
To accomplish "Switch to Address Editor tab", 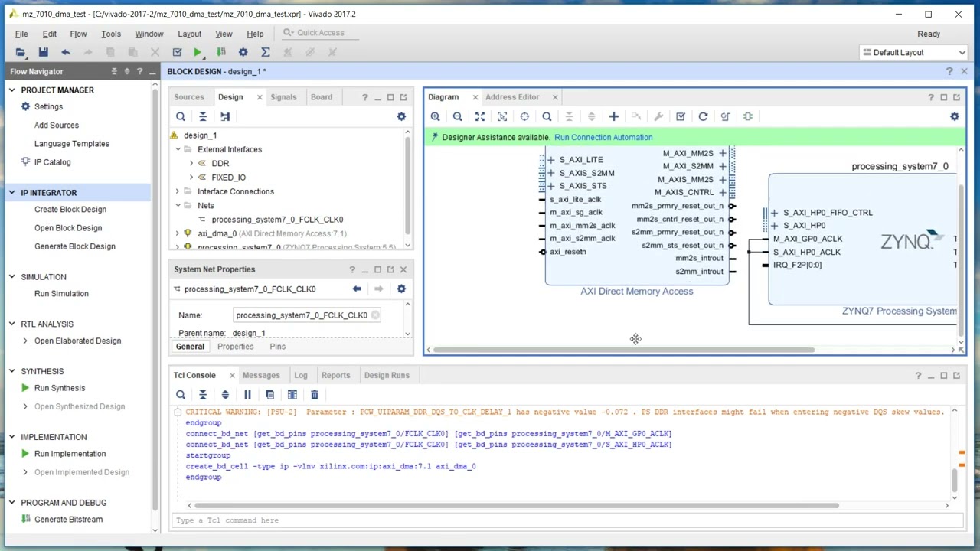I will click(512, 97).
